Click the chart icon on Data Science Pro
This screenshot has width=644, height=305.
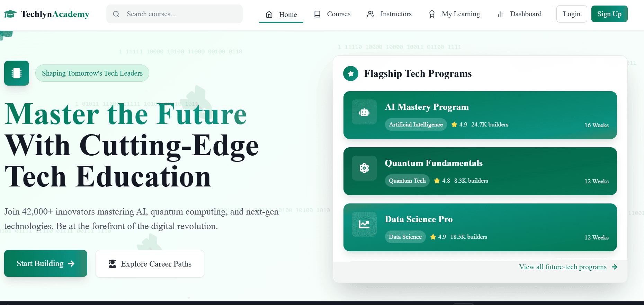[x=364, y=224]
